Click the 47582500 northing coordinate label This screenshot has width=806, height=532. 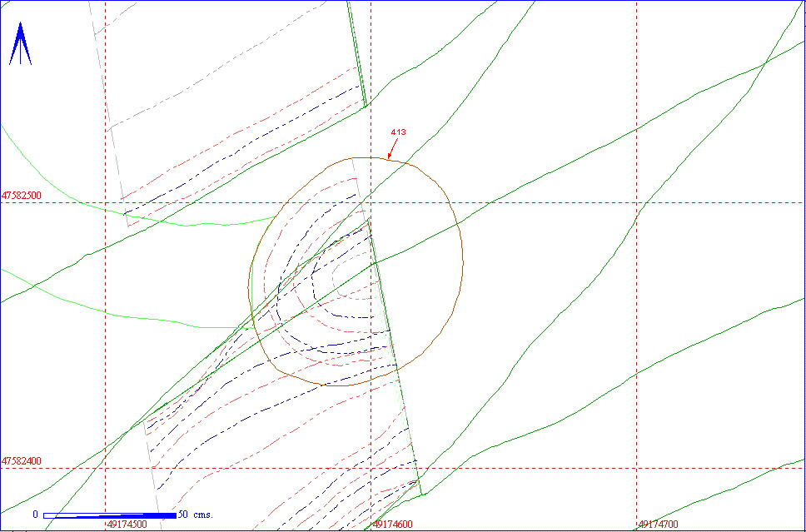[x=22, y=196]
